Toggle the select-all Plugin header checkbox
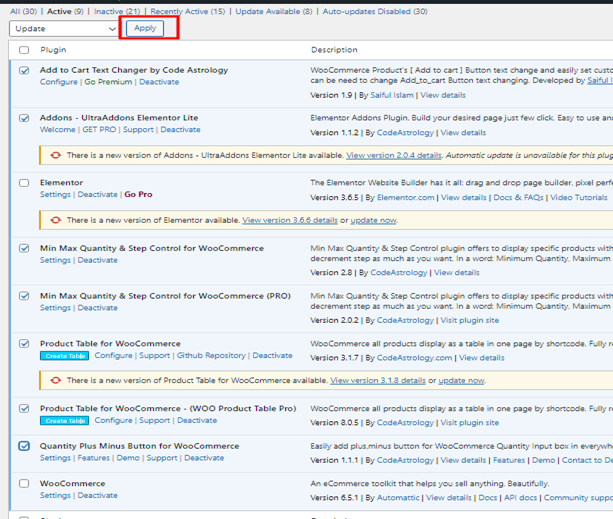613x519 pixels. click(24, 50)
